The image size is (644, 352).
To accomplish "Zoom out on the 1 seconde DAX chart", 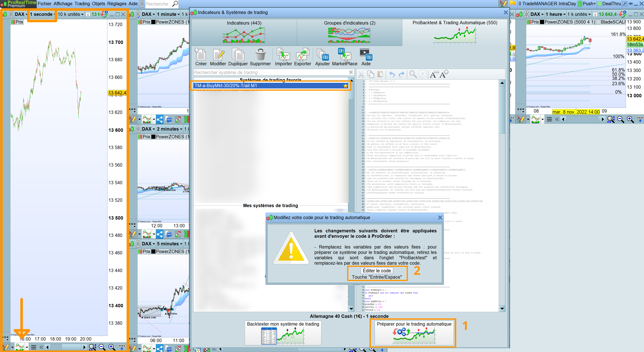I will pos(102,347).
